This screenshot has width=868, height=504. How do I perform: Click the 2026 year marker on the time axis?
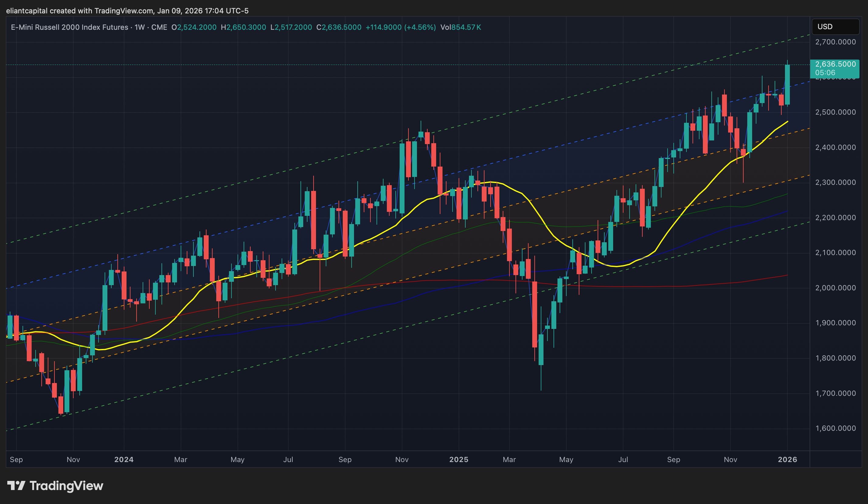click(787, 459)
